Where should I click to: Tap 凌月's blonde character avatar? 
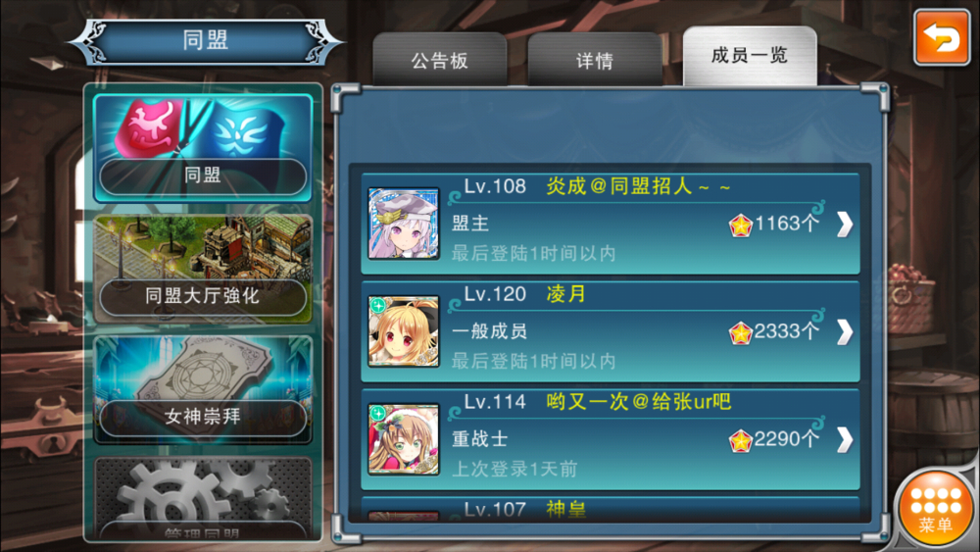click(404, 331)
